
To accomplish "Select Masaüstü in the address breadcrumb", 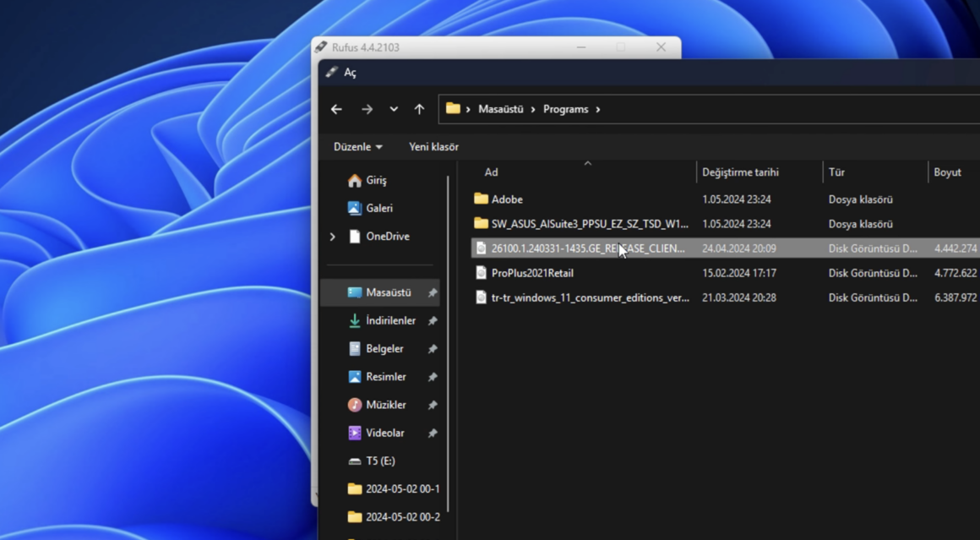I will click(x=501, y=109).
